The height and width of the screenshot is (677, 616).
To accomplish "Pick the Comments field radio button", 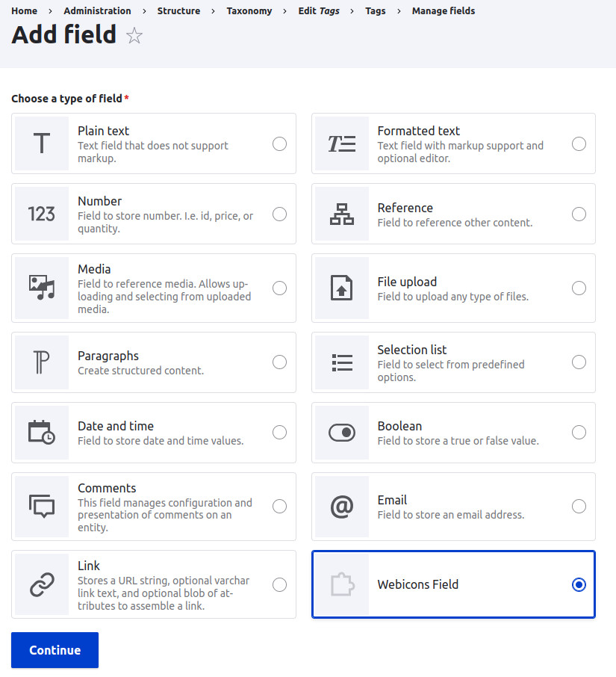I will coord(279,507).
